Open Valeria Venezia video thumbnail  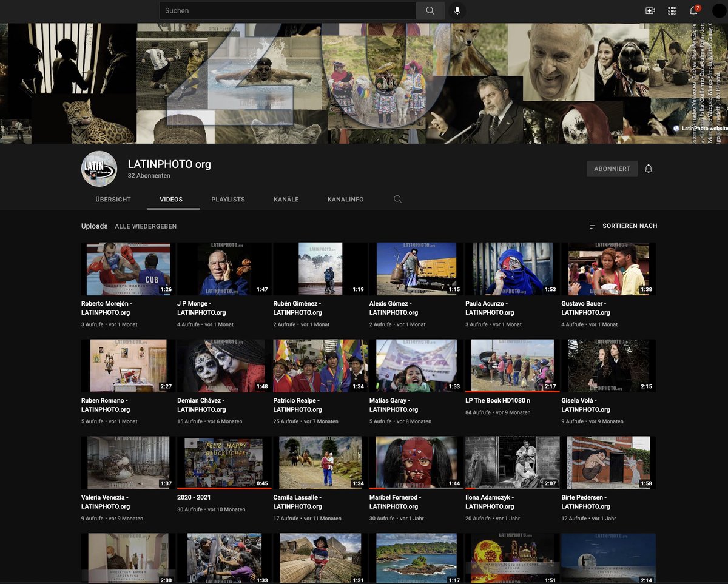coord(128,463)
